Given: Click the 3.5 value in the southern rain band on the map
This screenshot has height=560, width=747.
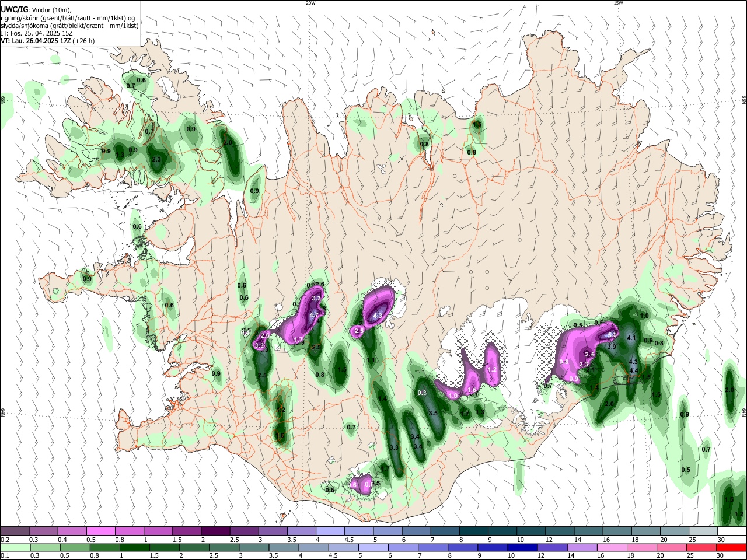Looking at the screenshot, I should click(433, 413).
